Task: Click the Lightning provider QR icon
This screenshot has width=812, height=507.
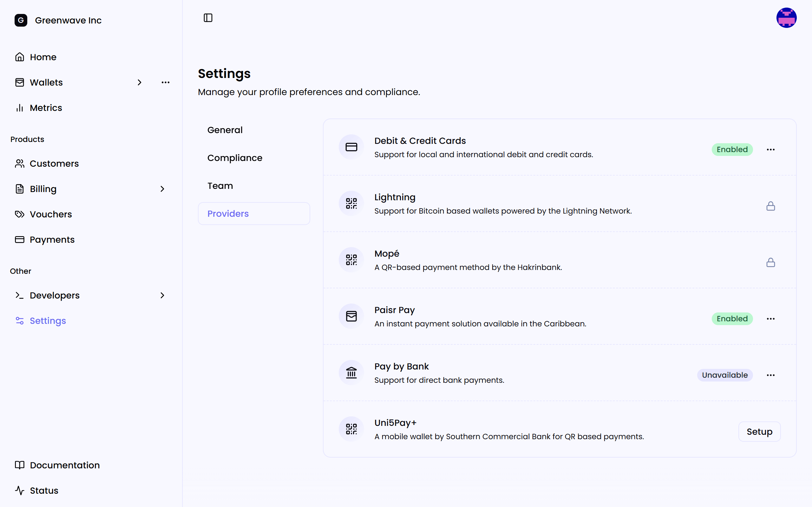Action: point(351,203)
